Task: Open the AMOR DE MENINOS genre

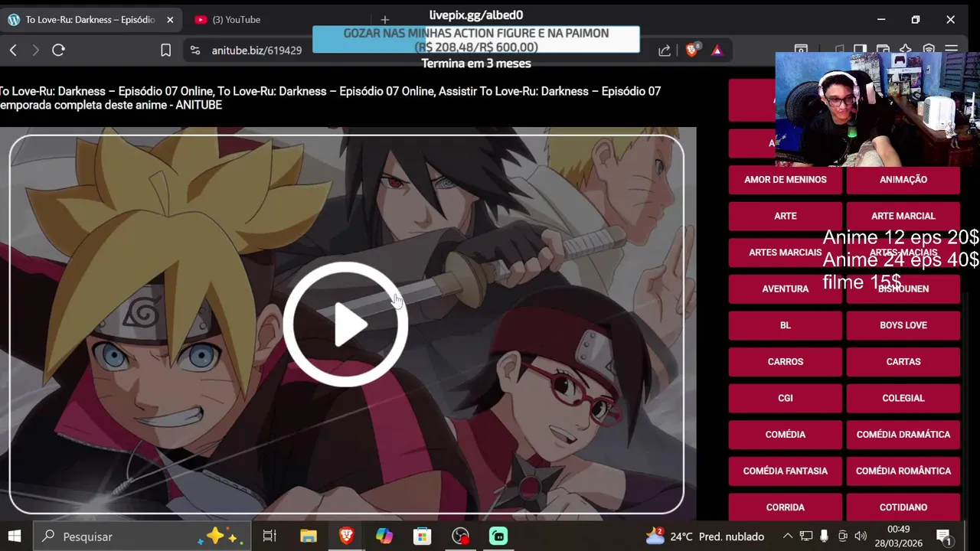Action: point(786,180)
